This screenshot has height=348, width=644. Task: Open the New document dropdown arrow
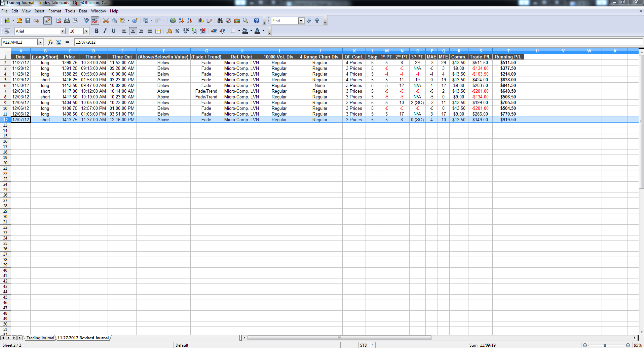tap(13, 20)
